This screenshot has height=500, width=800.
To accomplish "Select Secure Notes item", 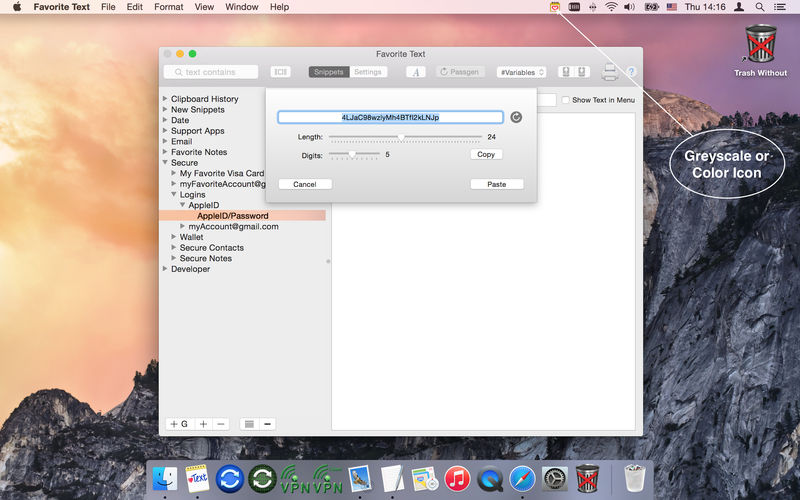I will (x=205, y=258).
